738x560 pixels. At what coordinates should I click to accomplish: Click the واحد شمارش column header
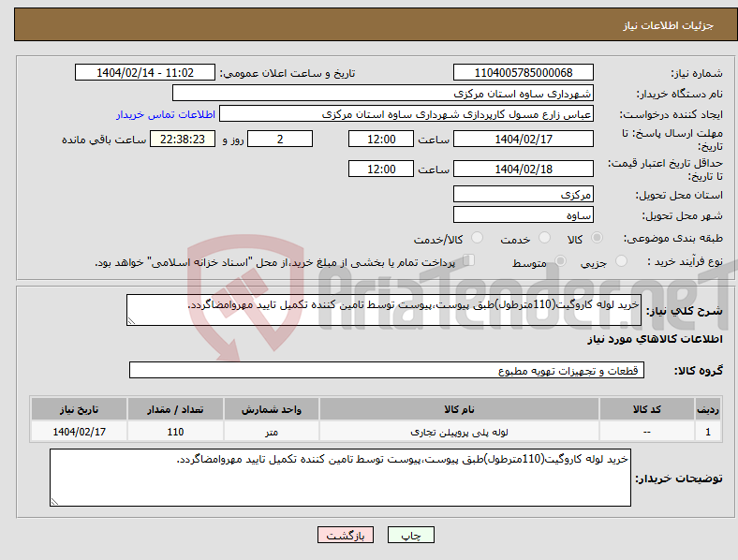click(272, 409)
